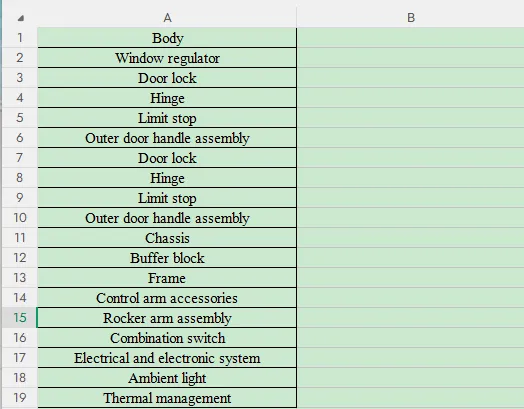Select column A header

tap(167, 18)
